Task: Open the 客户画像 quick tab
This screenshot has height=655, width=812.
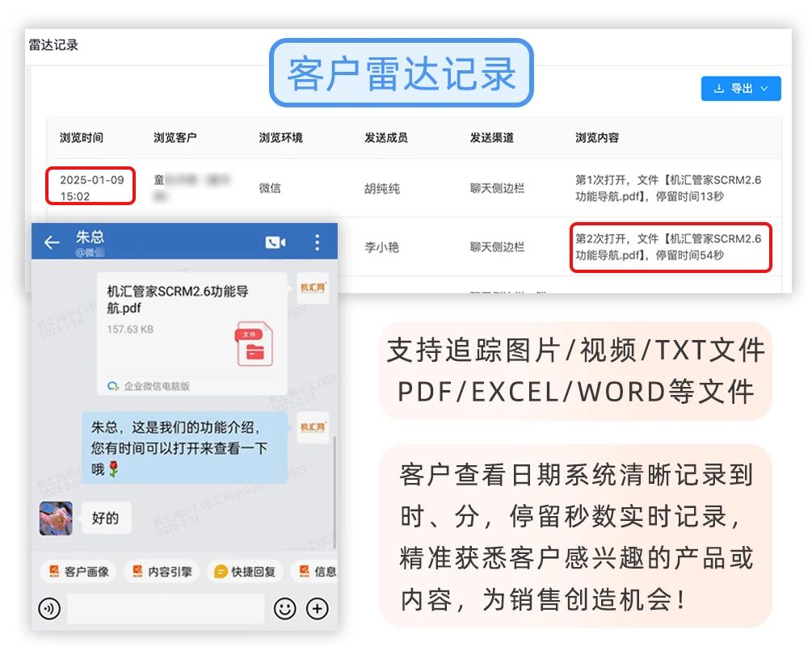Action: tap(78, 571)
